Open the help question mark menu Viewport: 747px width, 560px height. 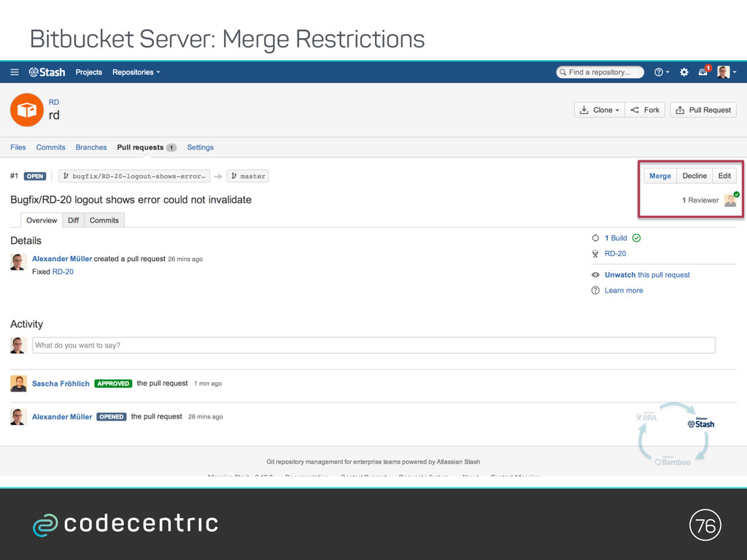661,72
